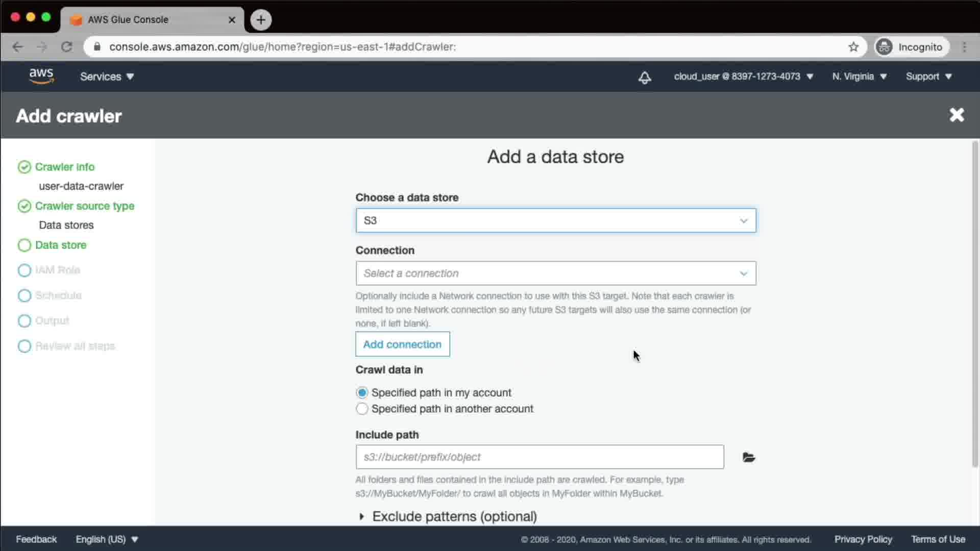
Task: Open new browser tab with plus icon
Action: tap(261, 20)
